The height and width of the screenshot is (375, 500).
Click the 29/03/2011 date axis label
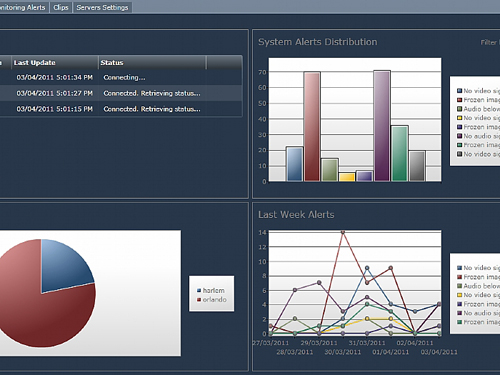coord(319,343)
